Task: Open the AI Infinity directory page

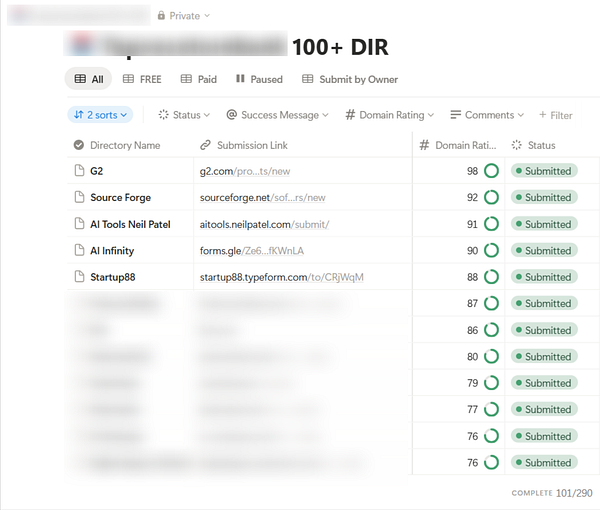Action: (112, 251)
